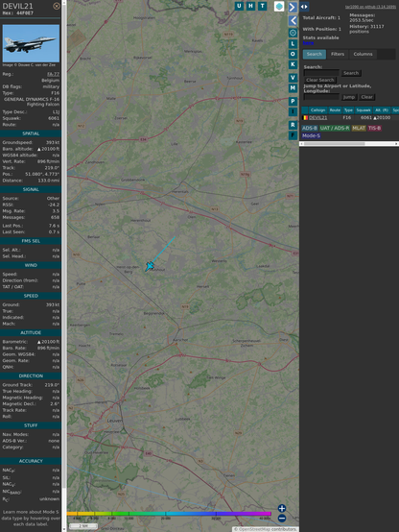Sort table by Route column
The height and width of the screenshot is (532, 399).
tap(335, 109)
